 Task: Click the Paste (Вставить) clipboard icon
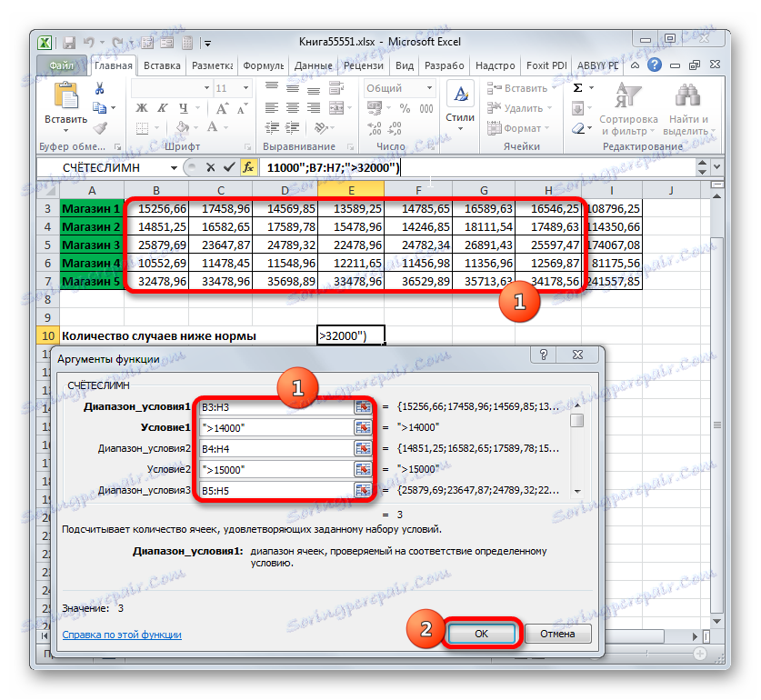click(x=65, y=96)
